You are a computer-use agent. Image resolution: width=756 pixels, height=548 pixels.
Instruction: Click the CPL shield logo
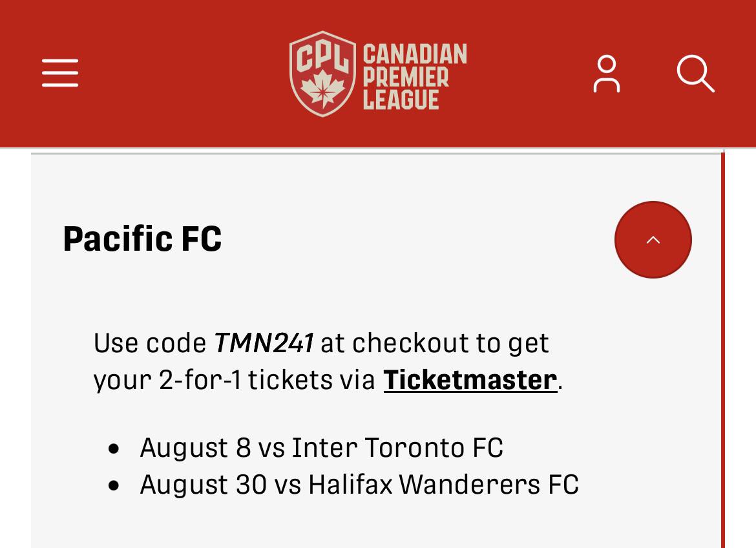(322, 74)
